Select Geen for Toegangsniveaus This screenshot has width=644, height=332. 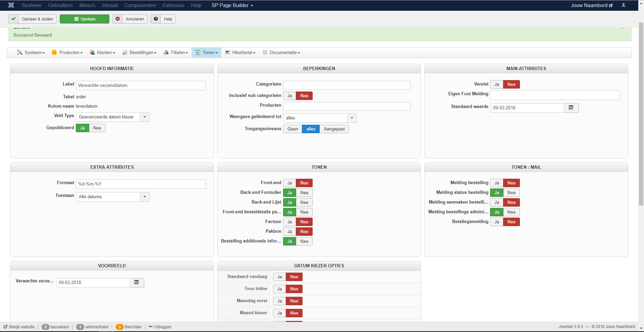(x=292, y=129)
